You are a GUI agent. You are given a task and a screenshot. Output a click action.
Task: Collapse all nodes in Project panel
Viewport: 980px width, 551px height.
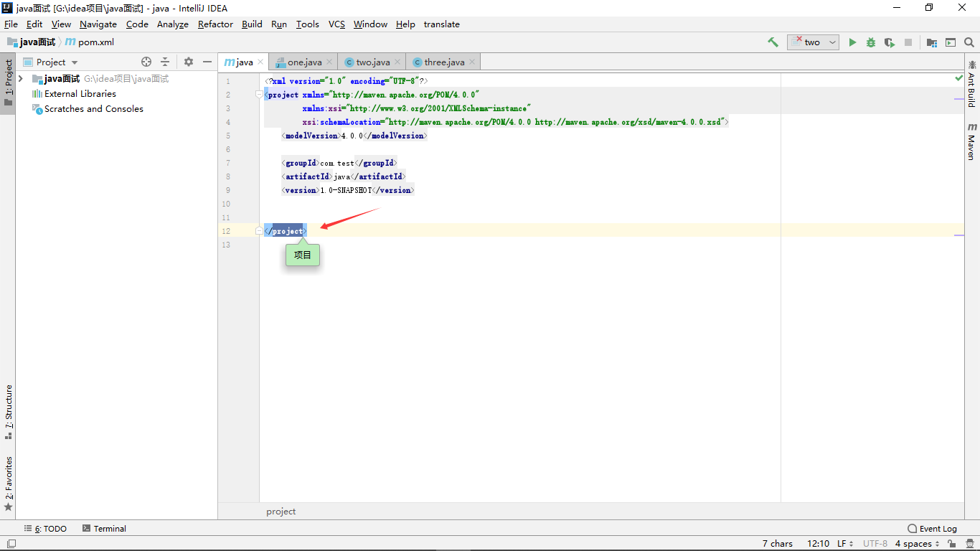point(164,62)
